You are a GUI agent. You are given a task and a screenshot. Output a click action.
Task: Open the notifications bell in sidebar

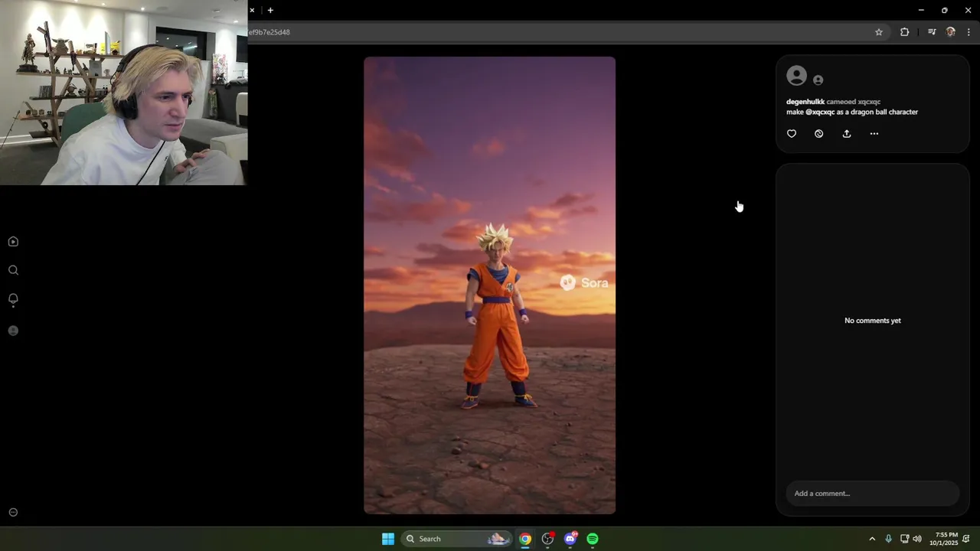(13, 299)
